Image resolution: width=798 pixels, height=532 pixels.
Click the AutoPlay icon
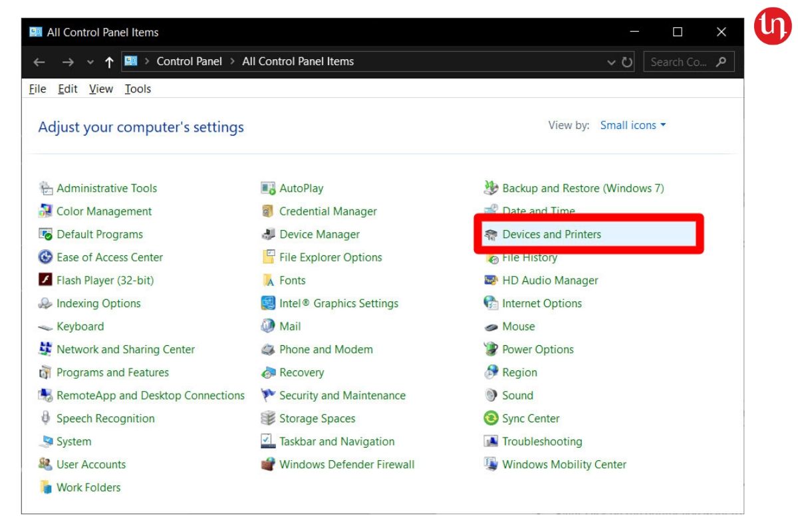coord(268,188)
